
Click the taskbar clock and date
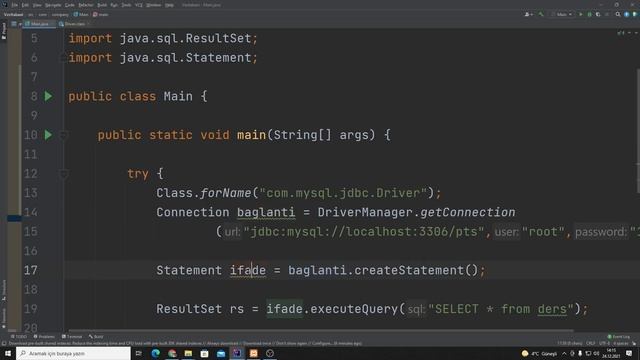coord(611,353)
